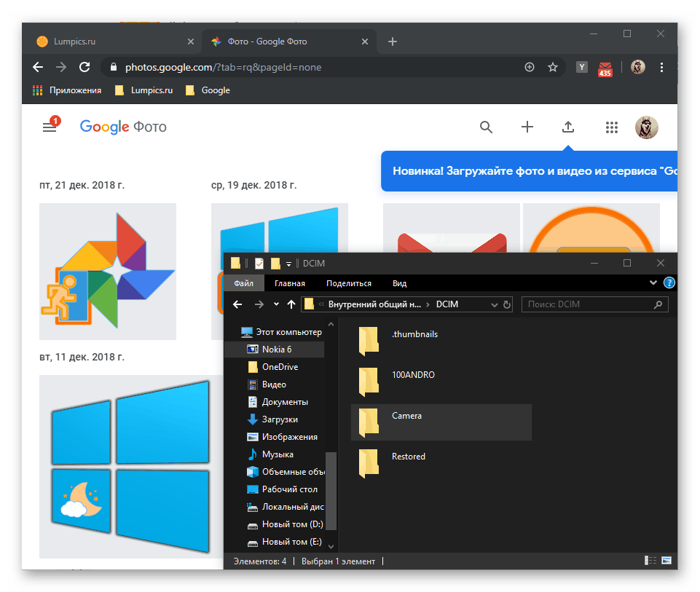Open Explorer help question mark
700x592 pixels.
(x=669, y=283)
